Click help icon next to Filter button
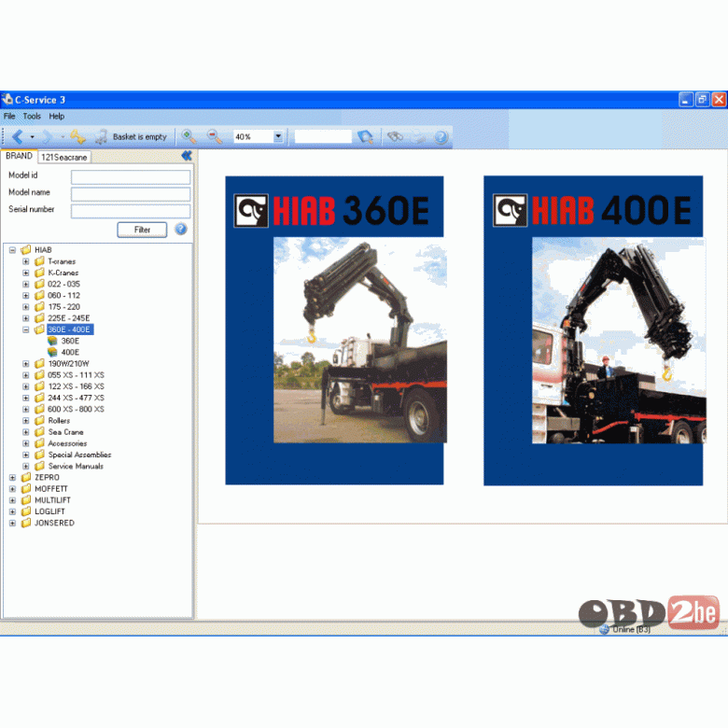 [x=181, y=229]
